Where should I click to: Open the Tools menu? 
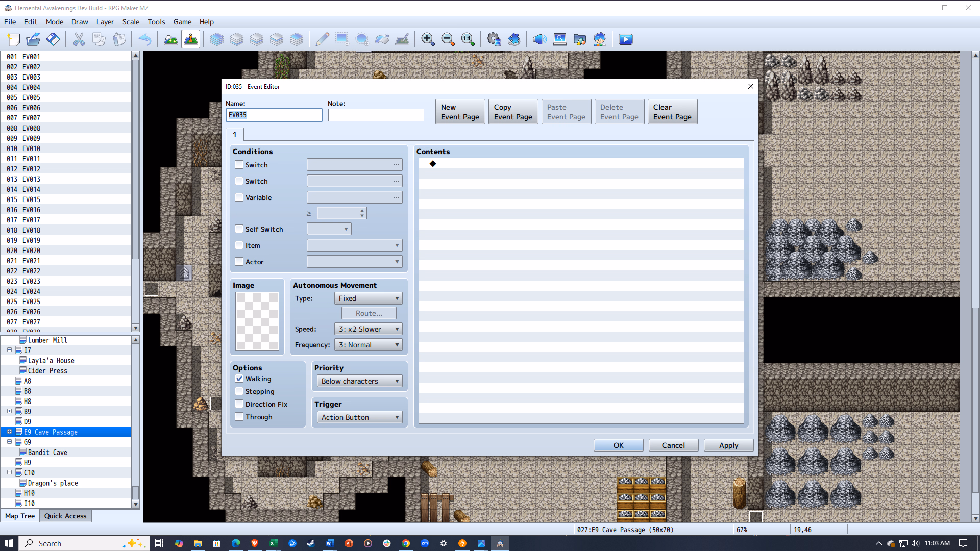click(x=156, y=22)
